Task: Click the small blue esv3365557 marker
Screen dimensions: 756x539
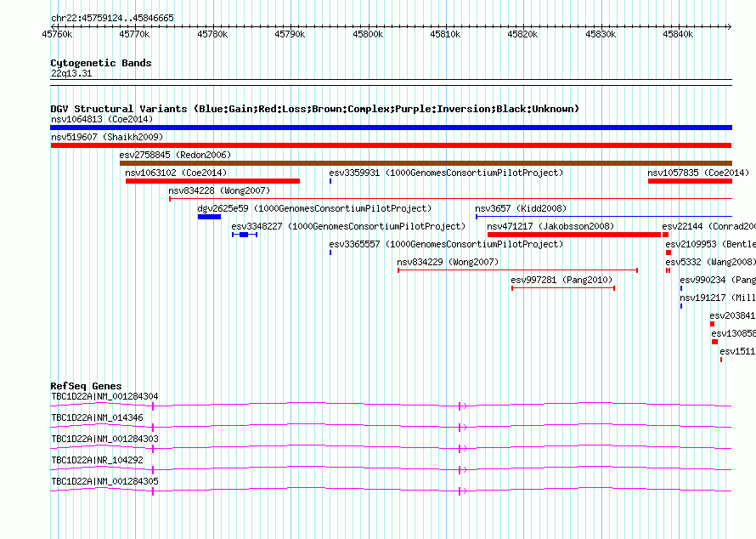Action: point(330,252)
